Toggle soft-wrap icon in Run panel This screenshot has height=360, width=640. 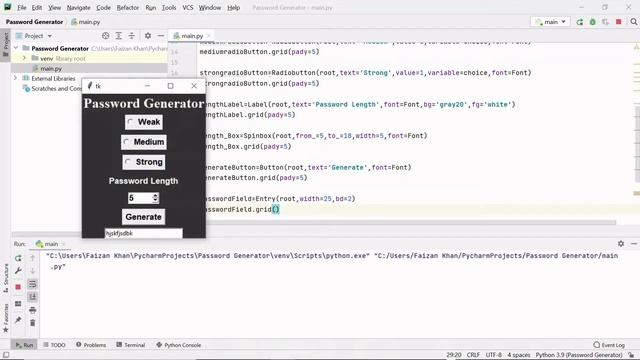click(33, 284)
